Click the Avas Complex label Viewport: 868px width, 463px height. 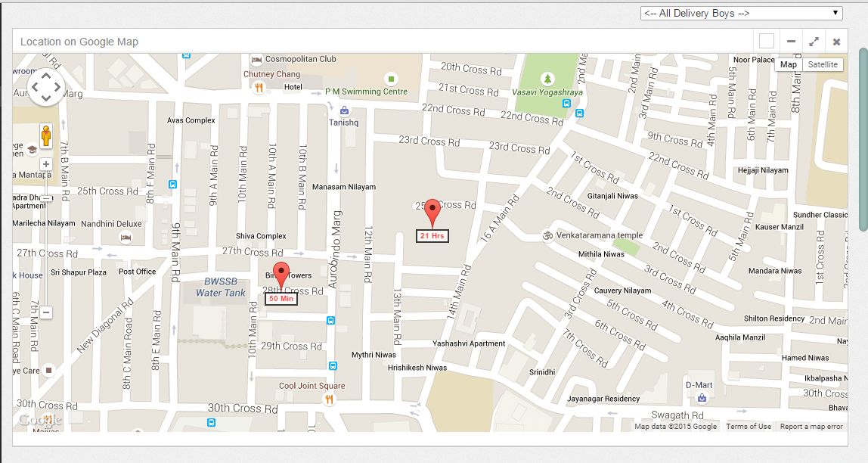click(191, 120)
